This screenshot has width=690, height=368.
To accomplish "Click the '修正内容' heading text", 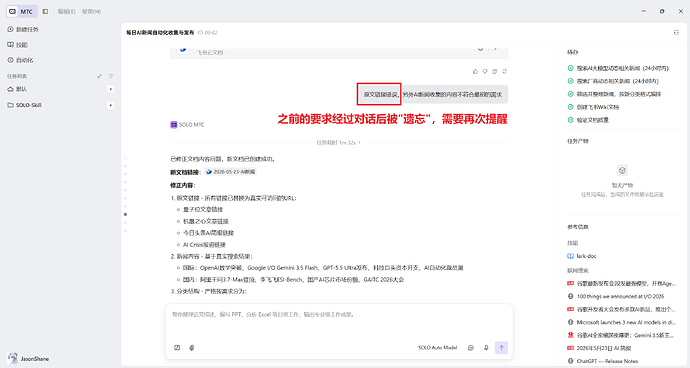I will coord(183,185).
